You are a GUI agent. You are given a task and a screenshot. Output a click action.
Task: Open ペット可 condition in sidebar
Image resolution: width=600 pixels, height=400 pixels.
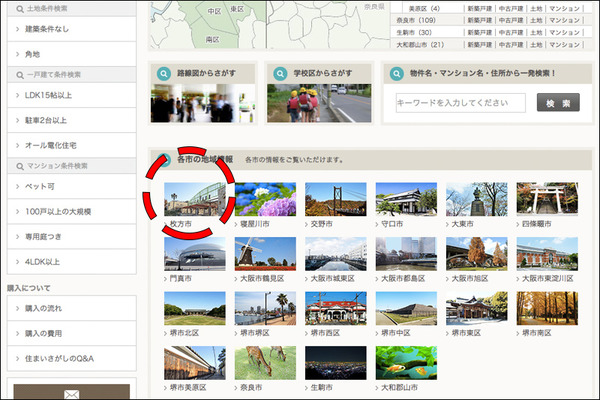point(68,187)
